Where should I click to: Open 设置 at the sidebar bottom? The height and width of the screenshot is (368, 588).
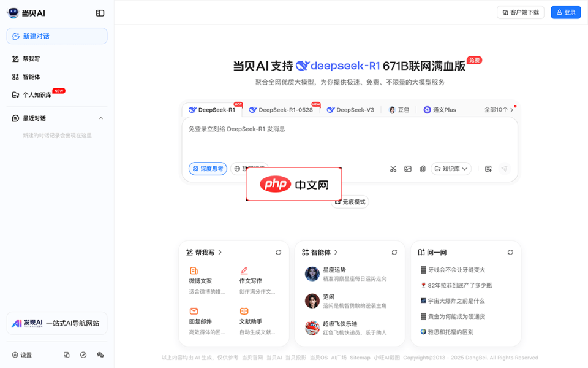click(22, 355)
